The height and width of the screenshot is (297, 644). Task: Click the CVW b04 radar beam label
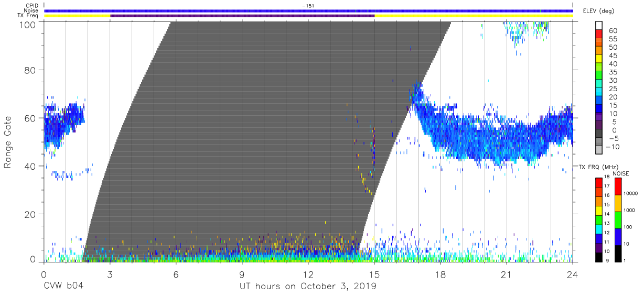[63, 286]
